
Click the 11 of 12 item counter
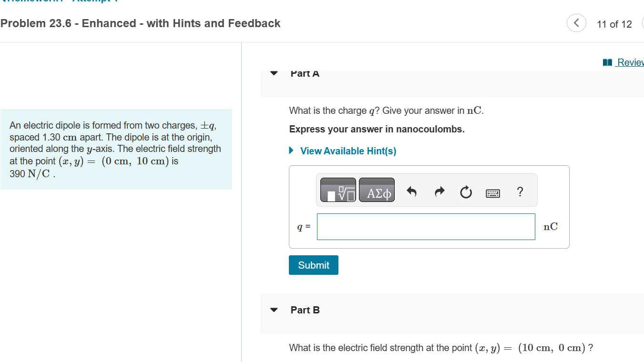click(614, 23)
